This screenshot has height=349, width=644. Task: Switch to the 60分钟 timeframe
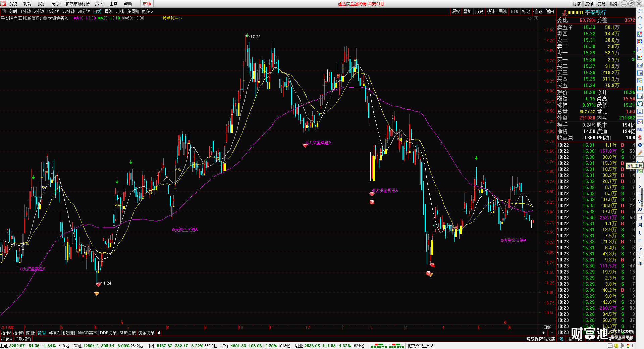pos(84,11)
